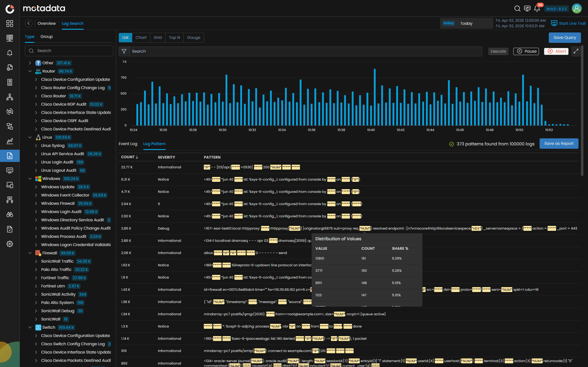Viewport: 588px width, 367px height.
Task: Open the motadata logo in the top bar
Action: (x=44, y=8)
